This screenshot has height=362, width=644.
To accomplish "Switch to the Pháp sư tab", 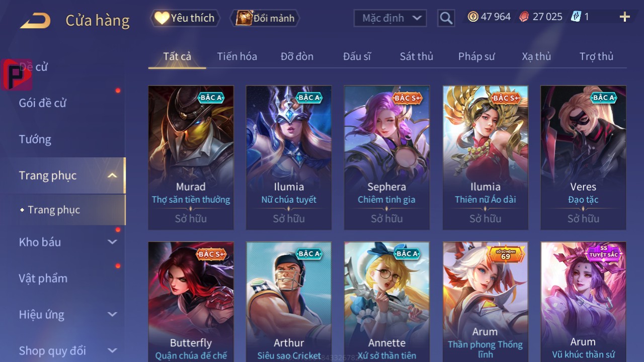I will [x=476, y=56].
